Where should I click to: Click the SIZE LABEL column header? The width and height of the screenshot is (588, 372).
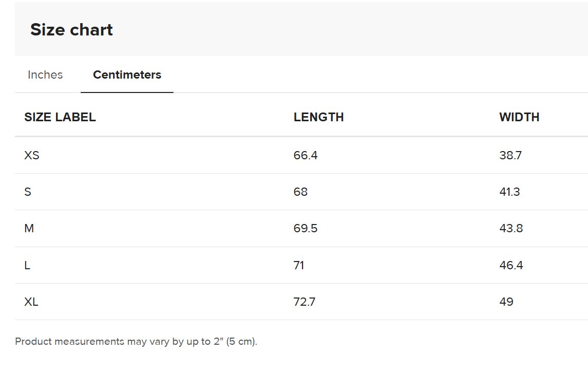click(60, 117)
